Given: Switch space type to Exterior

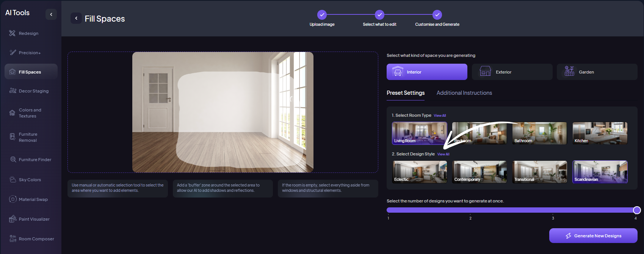Looking at the screenshot, I should (x=512, y=72).
